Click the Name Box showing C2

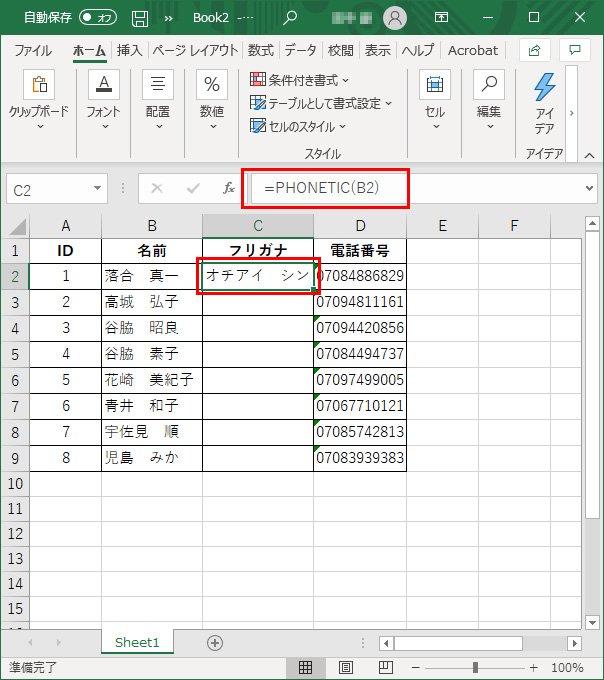(49, 189)
